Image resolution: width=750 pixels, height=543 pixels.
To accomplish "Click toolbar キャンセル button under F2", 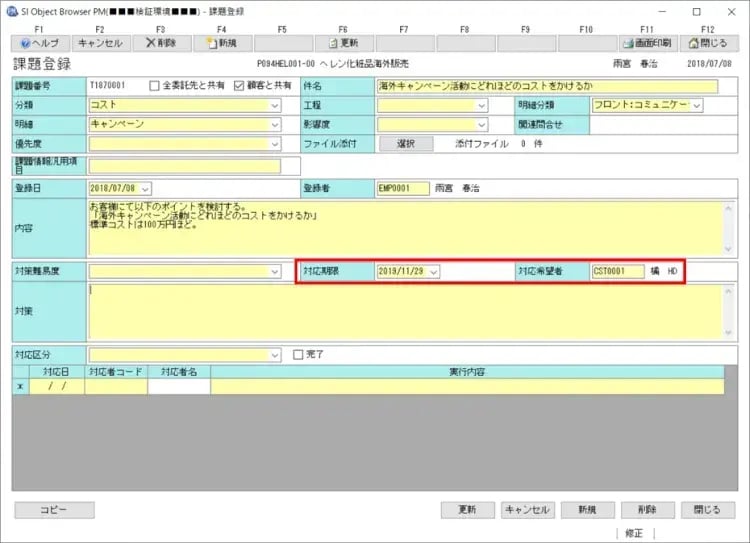I will click(100, 43).
